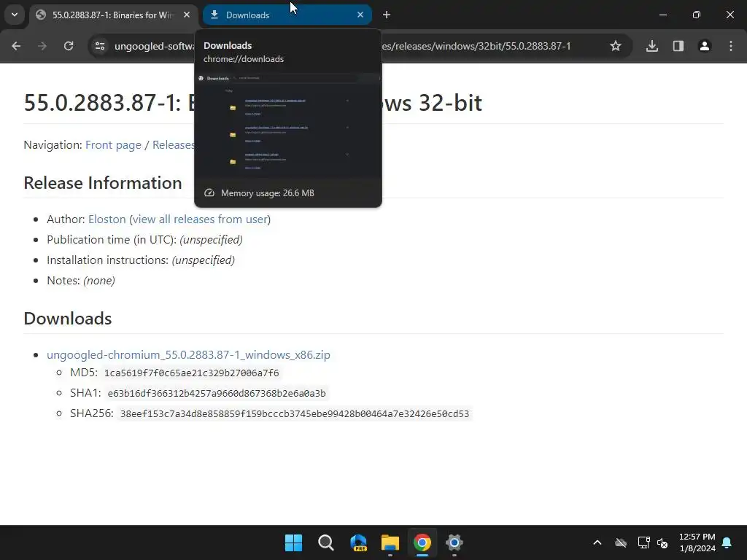This screenshot has width=747, height=560.
Task: Open Chrome downloads toolbar icon
Action: pos(652,46)
